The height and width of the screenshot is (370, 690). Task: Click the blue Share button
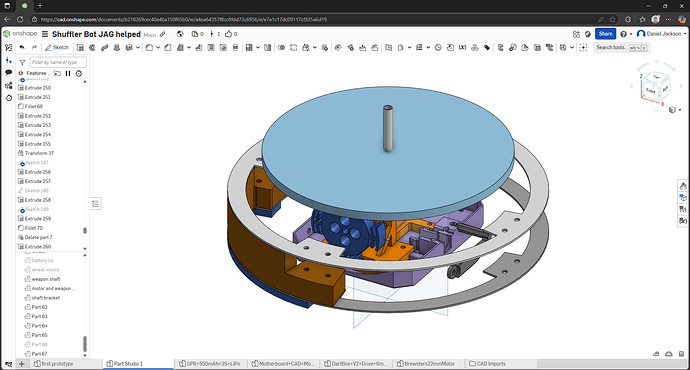[x=606, y=34]
